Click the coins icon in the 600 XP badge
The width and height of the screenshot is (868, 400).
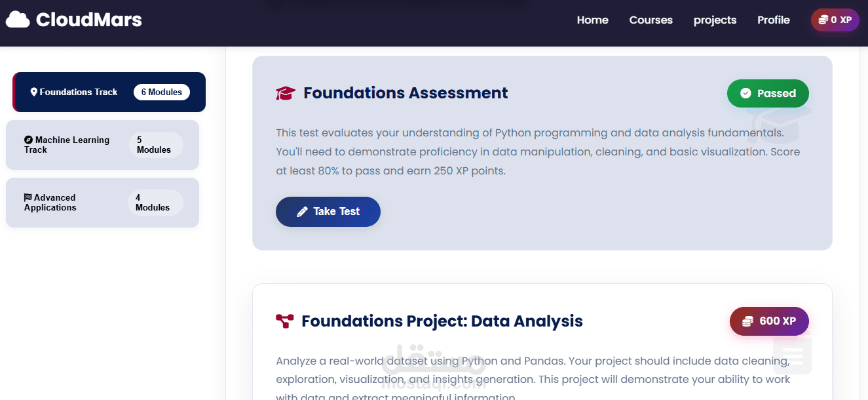pos(747,321)
